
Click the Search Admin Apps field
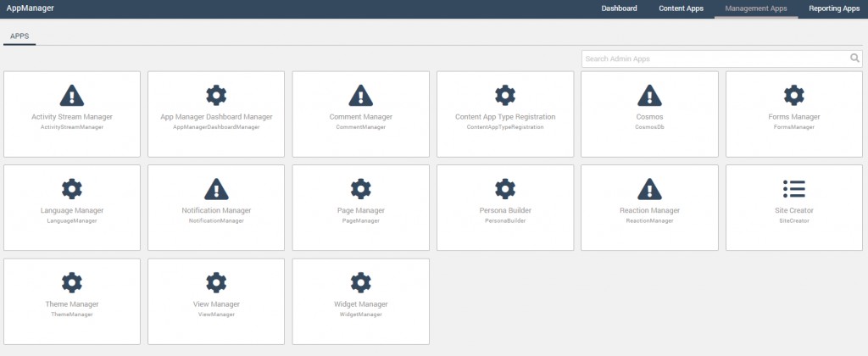tap(715, 58)
